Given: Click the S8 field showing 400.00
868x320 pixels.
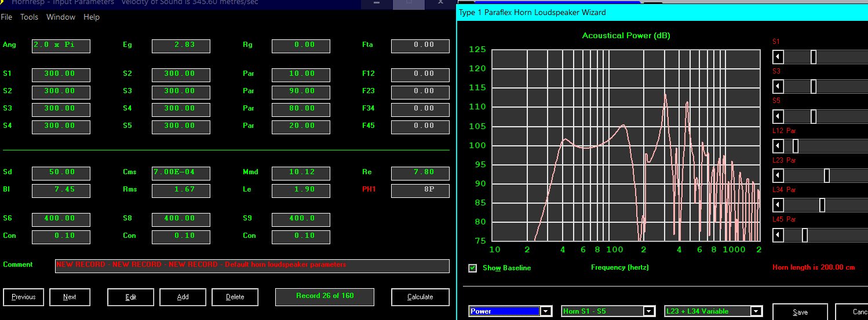Looking at the screenshot, I should [x=181, y=219].
